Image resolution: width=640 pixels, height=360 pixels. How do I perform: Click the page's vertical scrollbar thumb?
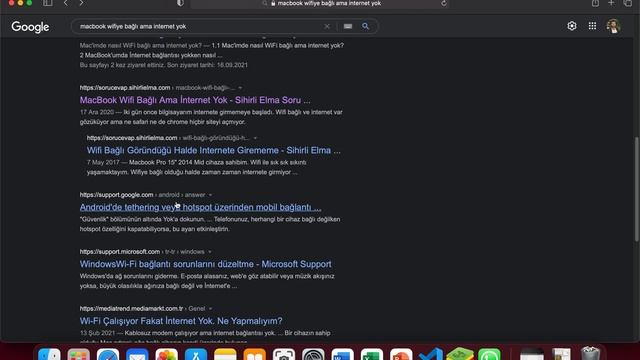coord(637,189)
